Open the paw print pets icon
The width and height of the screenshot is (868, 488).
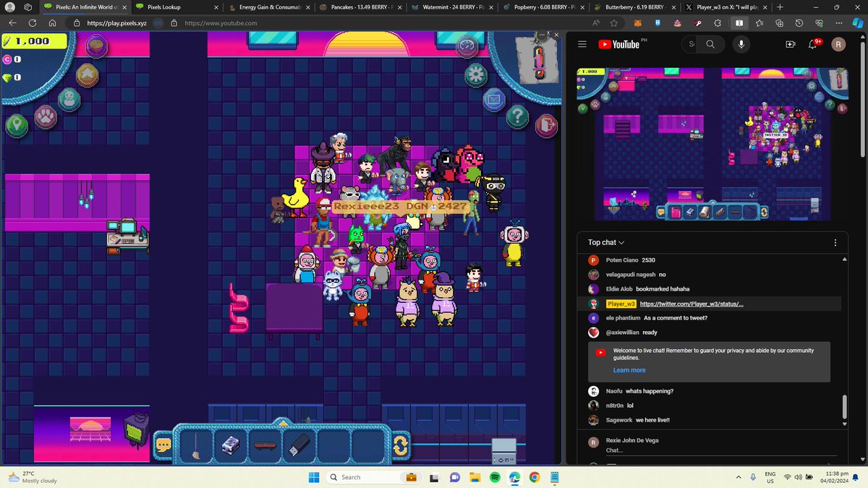tap(46, 116)
